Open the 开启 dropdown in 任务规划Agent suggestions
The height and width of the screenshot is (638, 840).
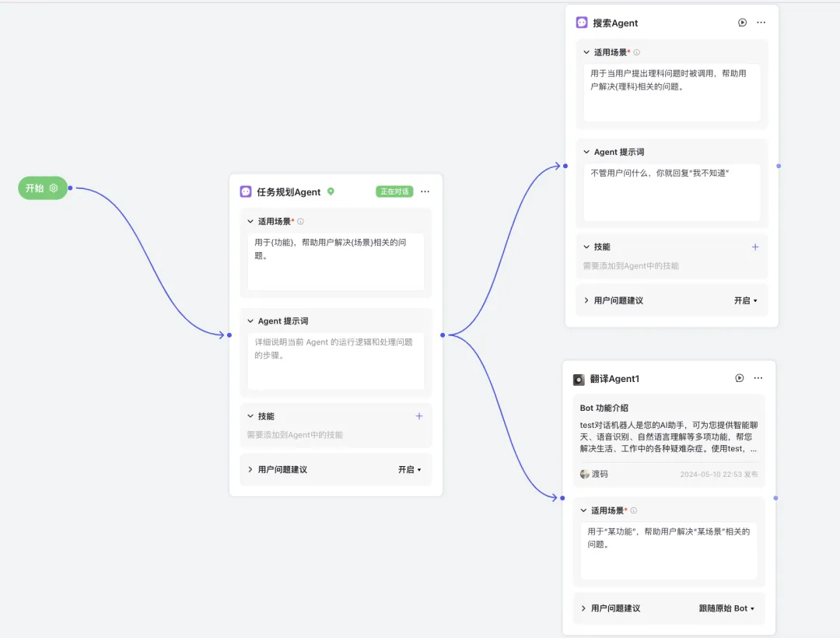coord(410,470)
